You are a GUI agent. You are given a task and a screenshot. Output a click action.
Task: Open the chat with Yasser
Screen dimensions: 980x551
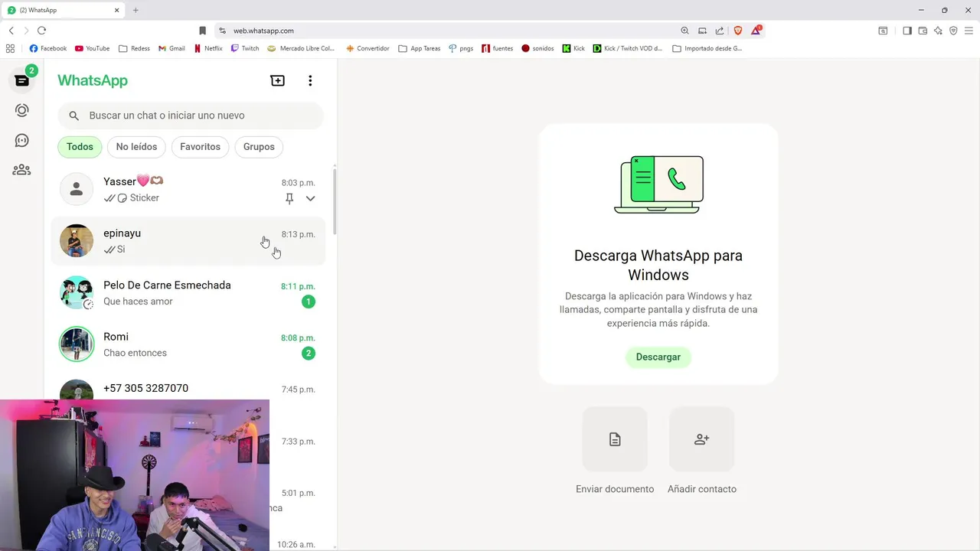(x=188, y=190)
